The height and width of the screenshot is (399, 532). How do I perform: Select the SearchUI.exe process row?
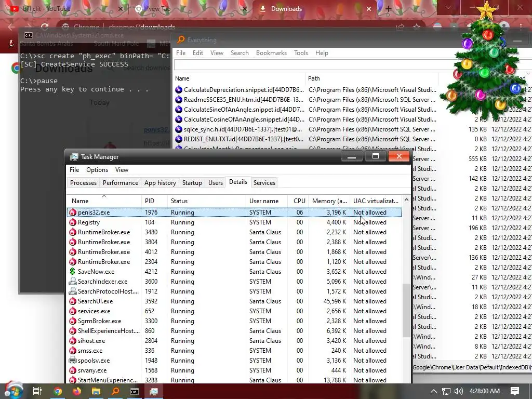(234, 301)
